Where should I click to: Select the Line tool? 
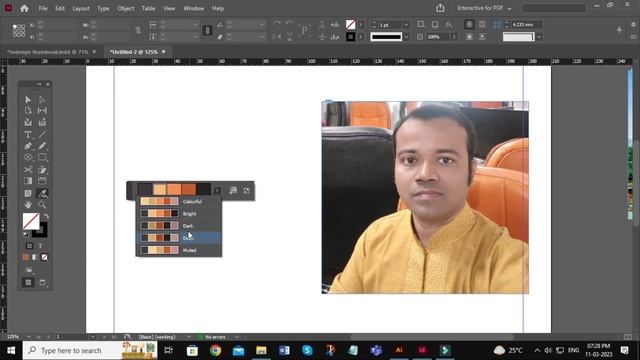tap(42, 134)
